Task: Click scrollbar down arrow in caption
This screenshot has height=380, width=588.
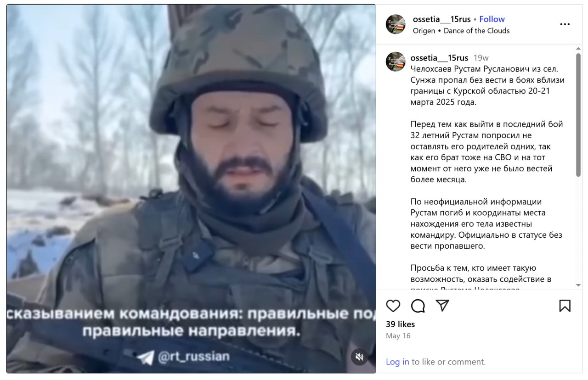Action: point(578,285)
